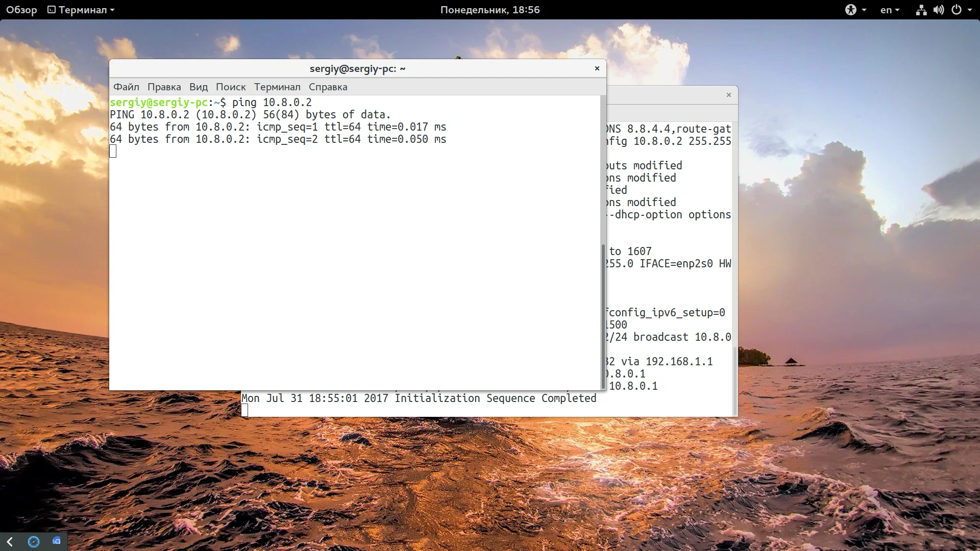Image resolution: width=980 pixels, height=551 pixels.
Task: Open the Вид menu
Action: (198, 87)
